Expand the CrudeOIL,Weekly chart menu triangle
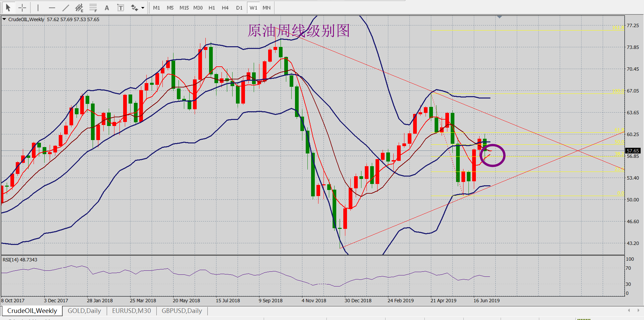 pos(4,19)
